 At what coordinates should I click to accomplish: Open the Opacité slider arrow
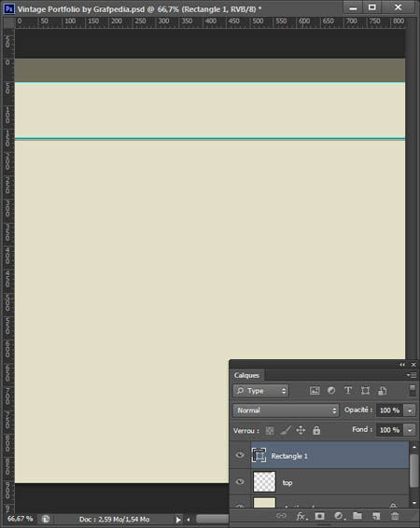[410, 410]
